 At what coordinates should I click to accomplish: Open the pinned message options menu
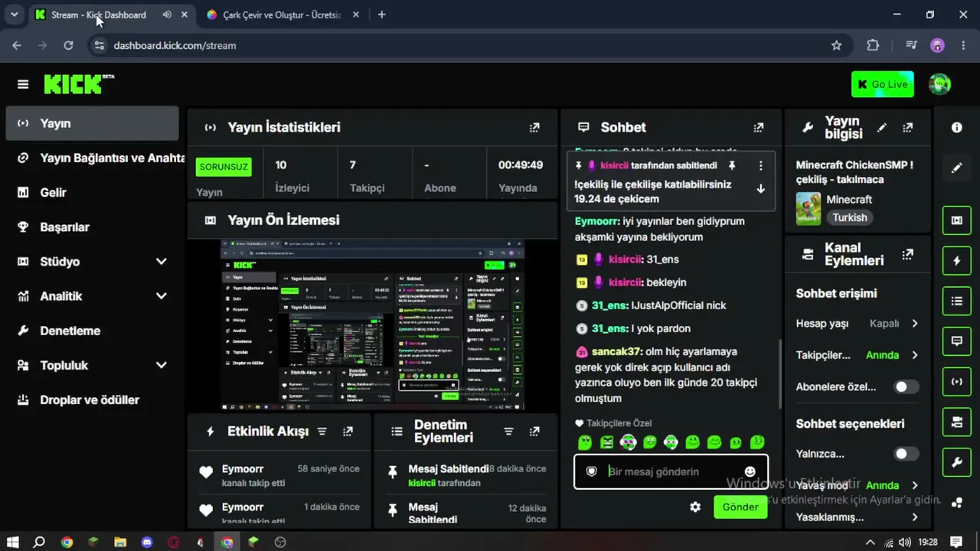click(760, 165)
